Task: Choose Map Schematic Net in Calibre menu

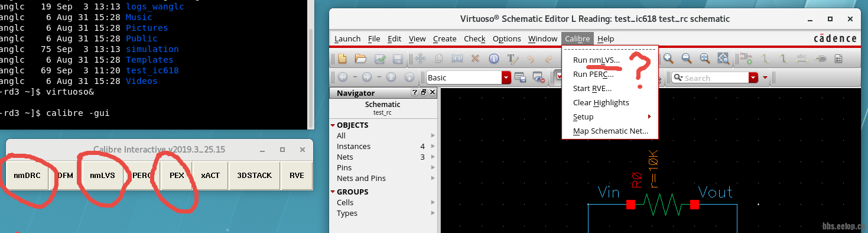Action: (x=609, y=131)
